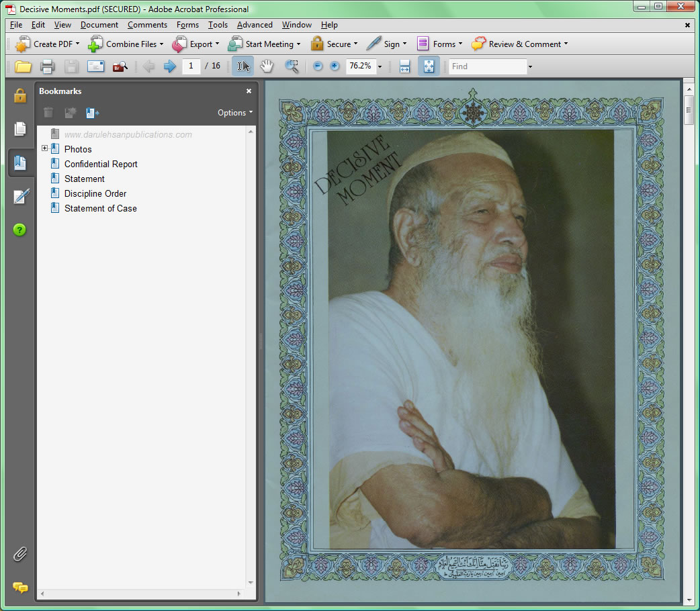The image size is (700, 611).
Task: Open the Pages panel icon
Action: click(x=20, y=128)
